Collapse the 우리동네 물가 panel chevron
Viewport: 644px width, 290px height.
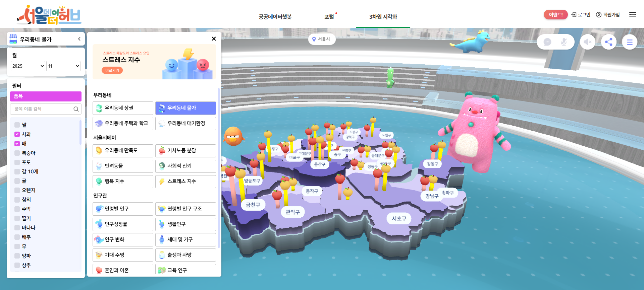79,39
